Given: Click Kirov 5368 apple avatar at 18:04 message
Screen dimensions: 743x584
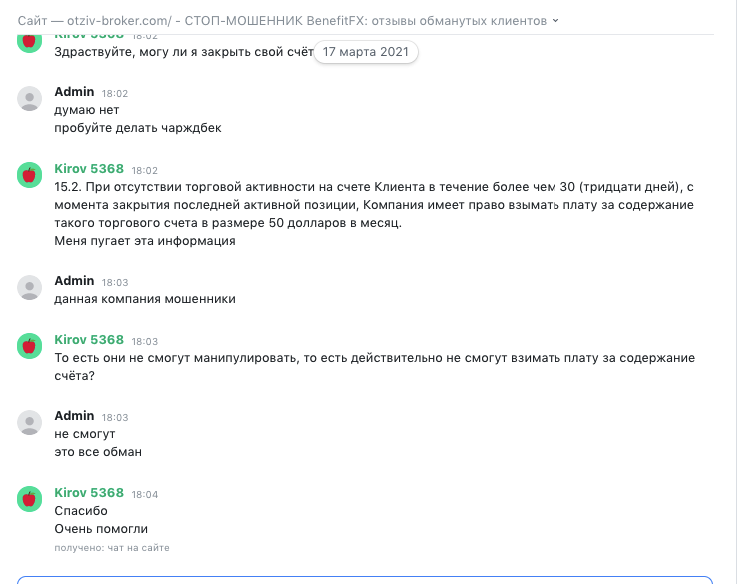Looking at the screenshot, I should (x=29, y=499).
